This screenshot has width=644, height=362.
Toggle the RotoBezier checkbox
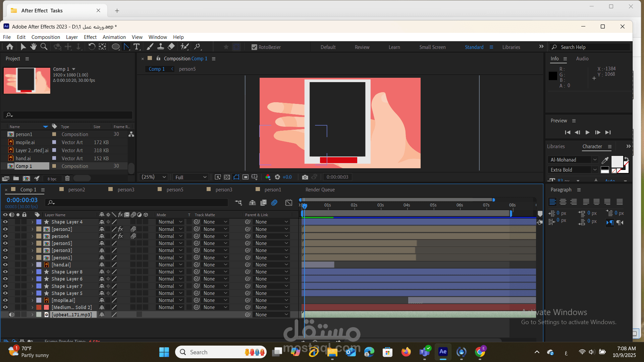tap(254, 47)
